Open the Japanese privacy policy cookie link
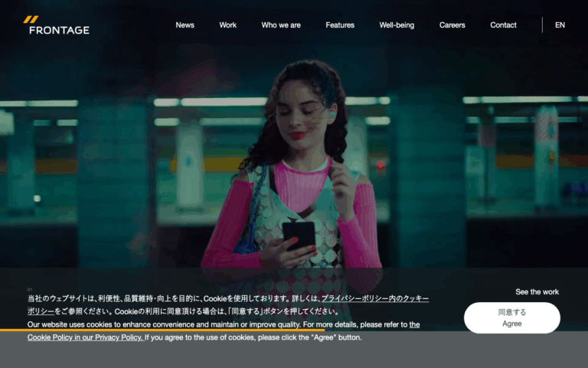The image size is (588, 368). point(375,298)
